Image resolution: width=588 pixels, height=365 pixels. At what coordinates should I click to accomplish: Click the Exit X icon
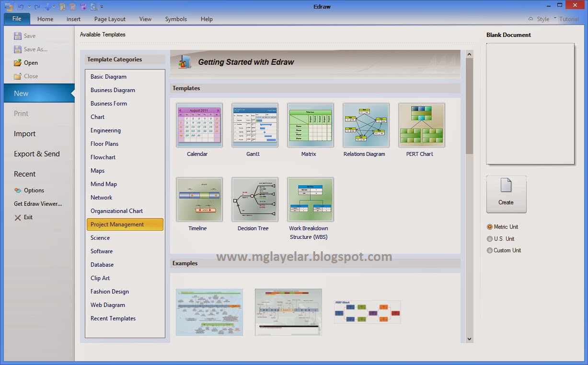click(18, 217)
